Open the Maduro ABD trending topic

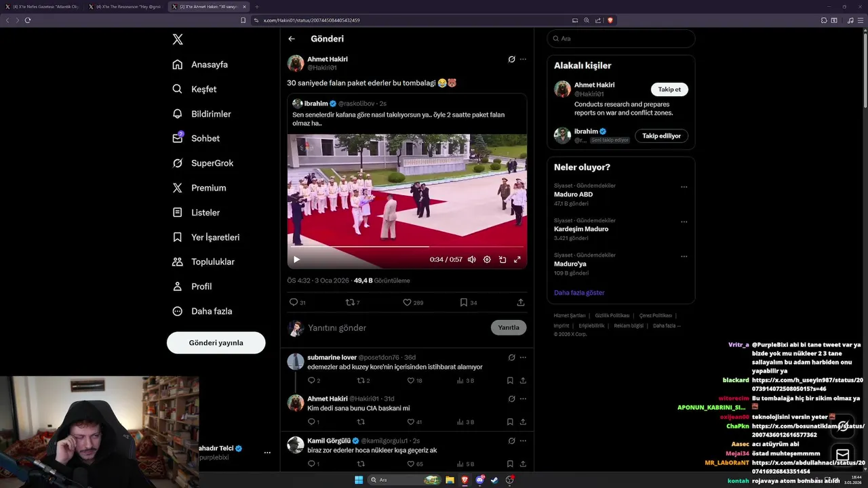(573, 195)
